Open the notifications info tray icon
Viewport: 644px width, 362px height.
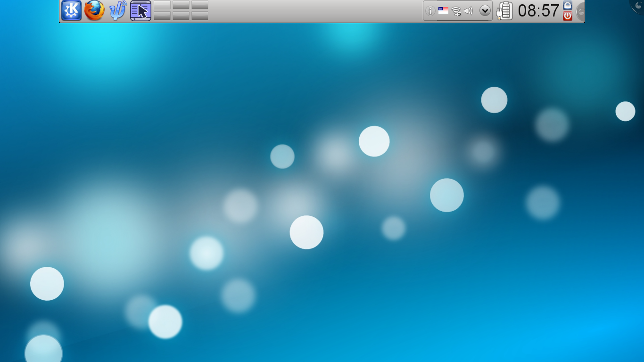[x=430, y=11]
